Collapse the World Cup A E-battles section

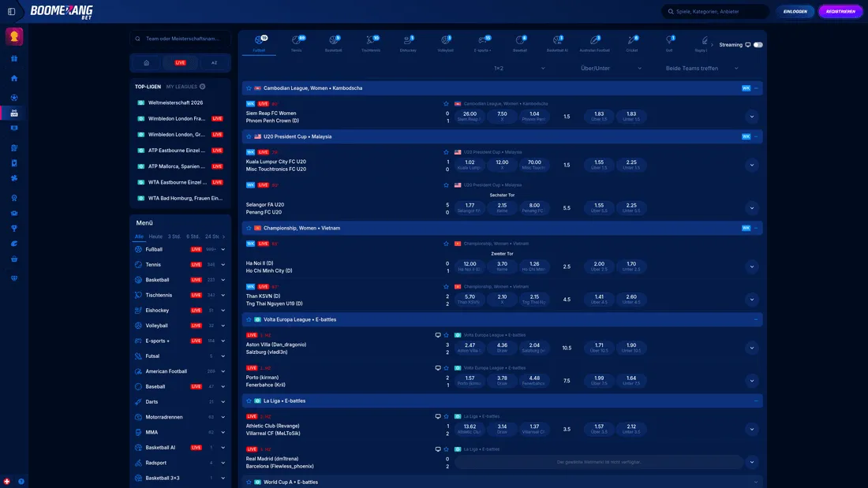(x=756, y=482)
